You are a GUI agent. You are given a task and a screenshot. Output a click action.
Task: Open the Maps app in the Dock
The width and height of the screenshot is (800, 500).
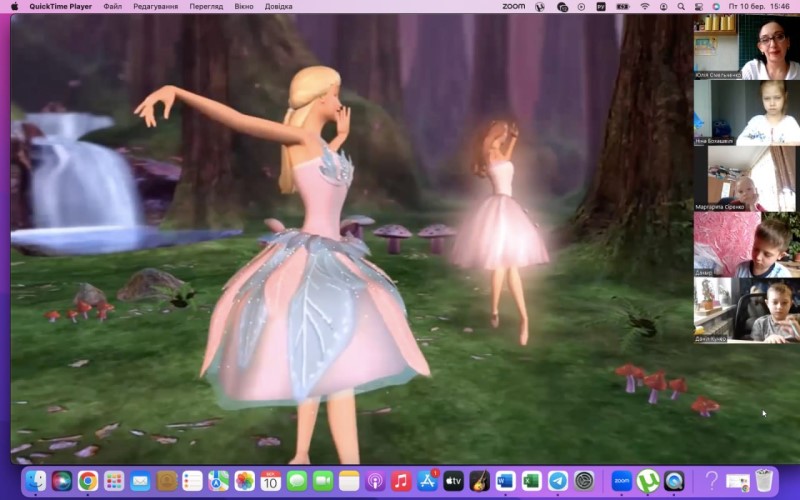[218, 481]
